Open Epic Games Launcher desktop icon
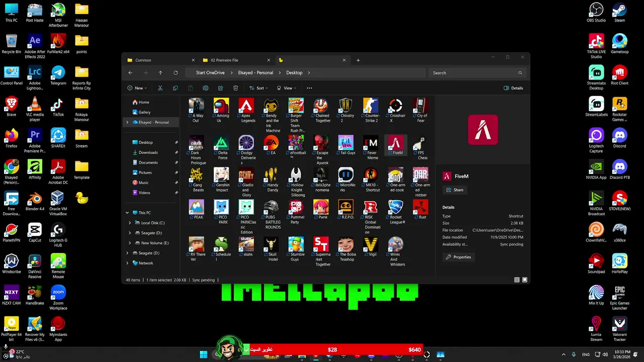This screenshot has height=362, width=644. tap(619, 298)
